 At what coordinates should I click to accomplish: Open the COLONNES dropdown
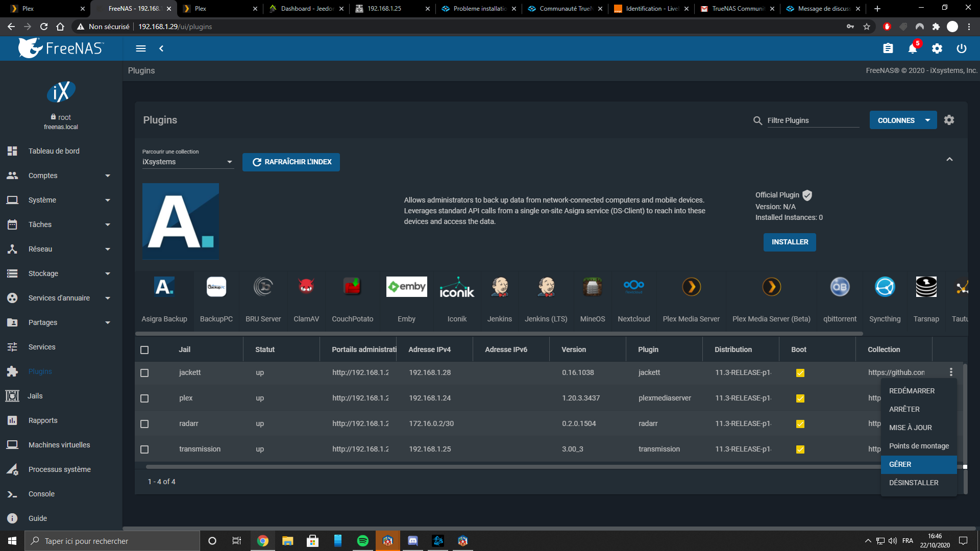point(903,120)
